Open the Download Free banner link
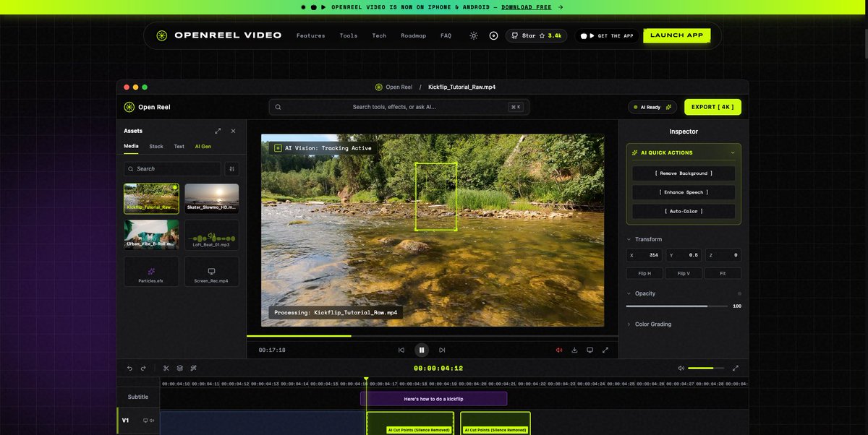 coord(527,7)
